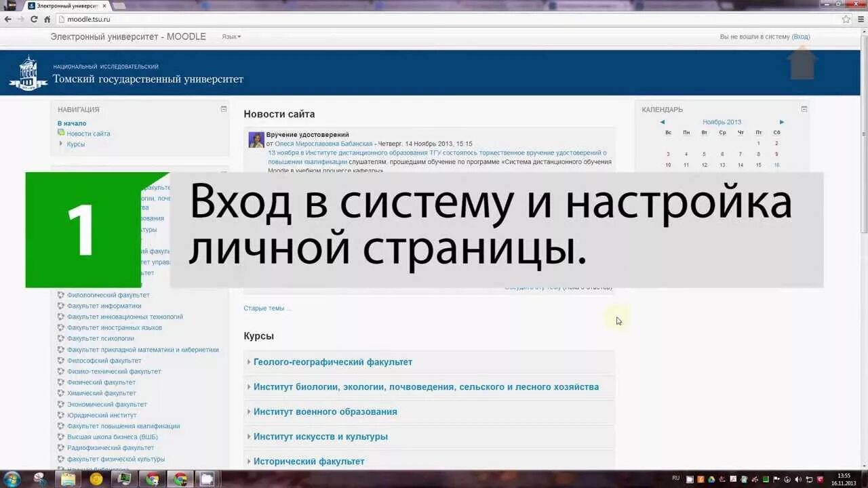This screenshot has height=488, width=868.
Task: Open the Язык language dropdown
Action: (231, 37)
